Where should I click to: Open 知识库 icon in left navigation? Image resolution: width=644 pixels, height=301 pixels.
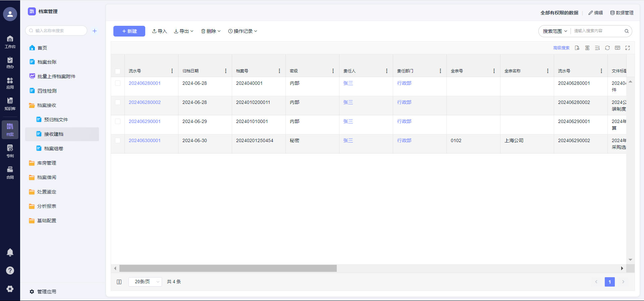pos(10,104)
